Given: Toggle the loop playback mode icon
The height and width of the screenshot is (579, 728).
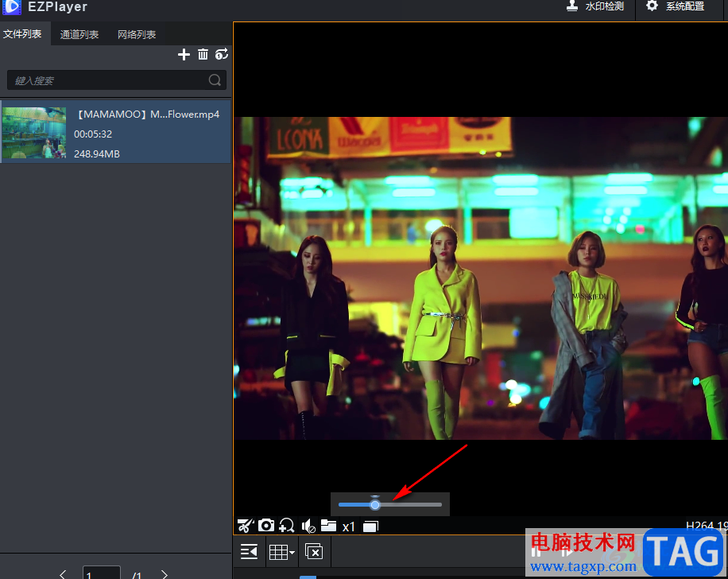Looking at the screenshot, I should click(222, 54).
